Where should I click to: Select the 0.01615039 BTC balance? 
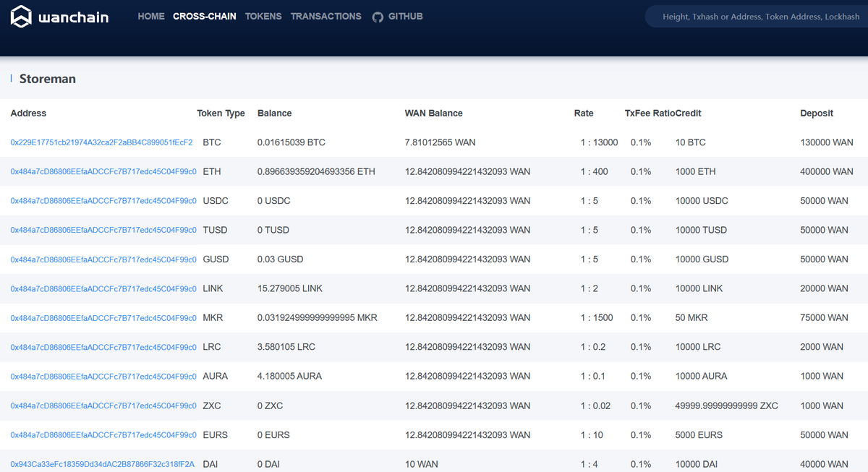pos(292,142)
